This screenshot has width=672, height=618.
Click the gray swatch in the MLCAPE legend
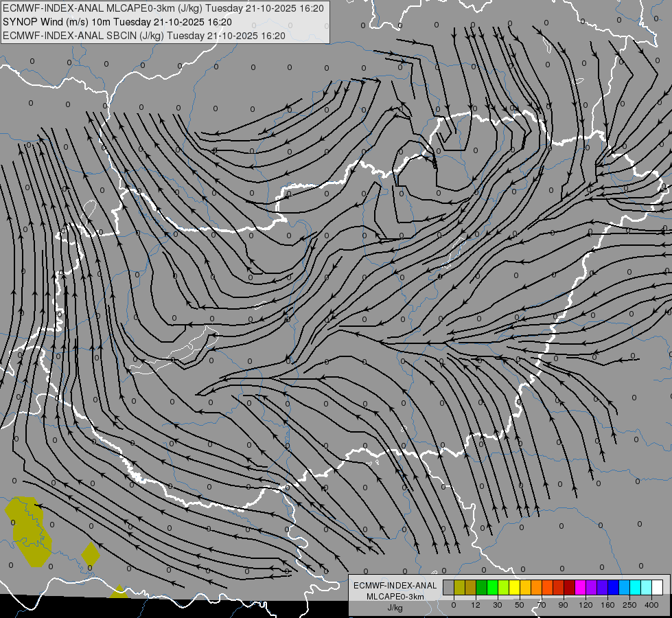(x=449, y=587)
